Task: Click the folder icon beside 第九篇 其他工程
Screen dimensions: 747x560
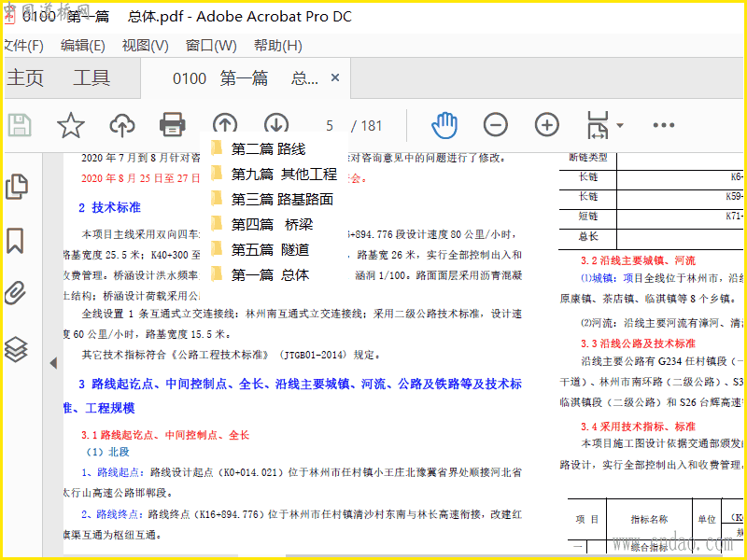Action: click(x=217, y=174)
